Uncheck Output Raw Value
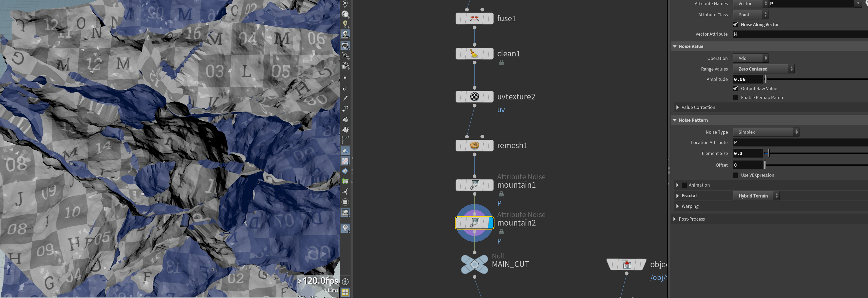Viewport: 868px width, 298px height. [736, 89]
